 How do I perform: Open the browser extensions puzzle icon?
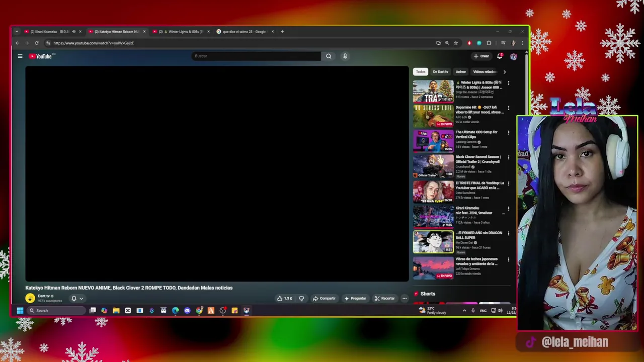(489, 43)
